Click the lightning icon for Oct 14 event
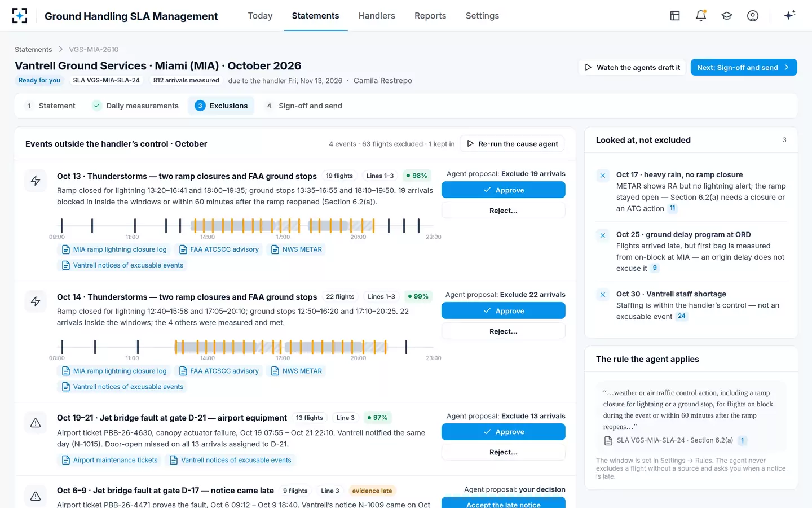Screen dimensions: 812x508 [36, 301]
